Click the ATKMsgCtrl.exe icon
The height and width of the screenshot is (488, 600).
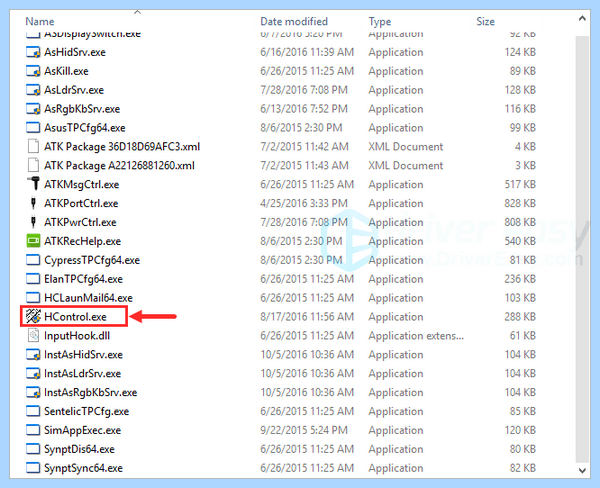point(34,184)
